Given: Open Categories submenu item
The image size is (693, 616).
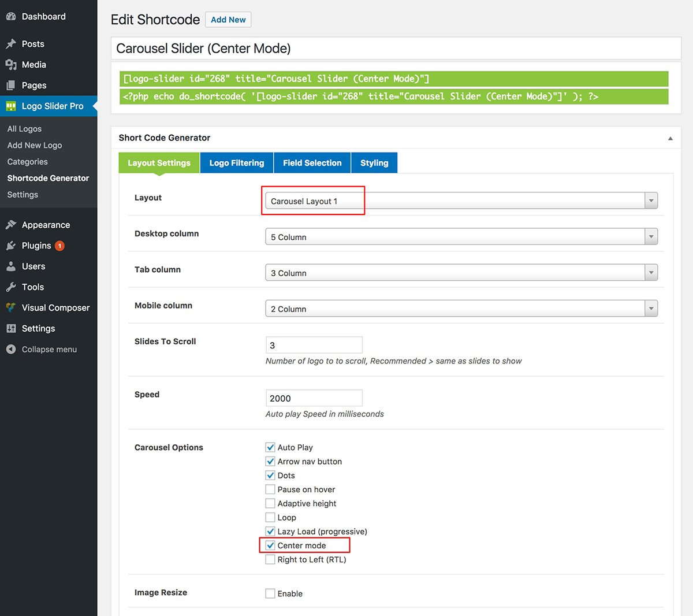Looking at the screenshot, I should [28, 162].
